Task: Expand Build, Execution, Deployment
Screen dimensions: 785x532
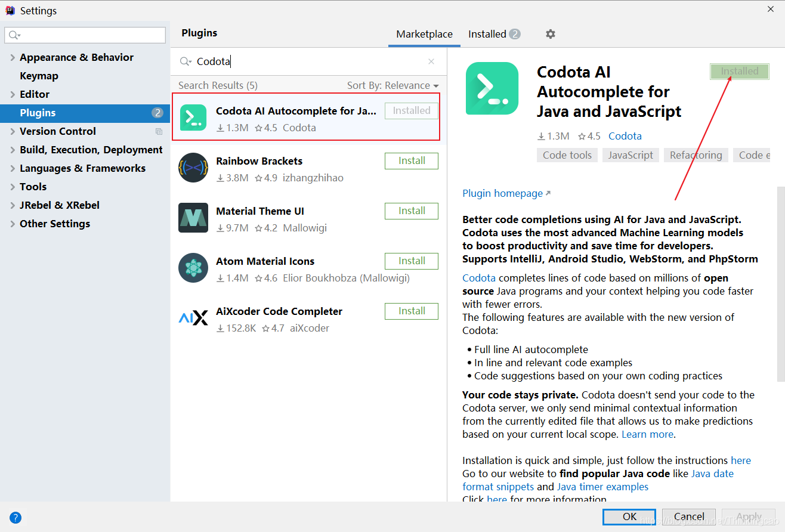Action: coord(13,150)
